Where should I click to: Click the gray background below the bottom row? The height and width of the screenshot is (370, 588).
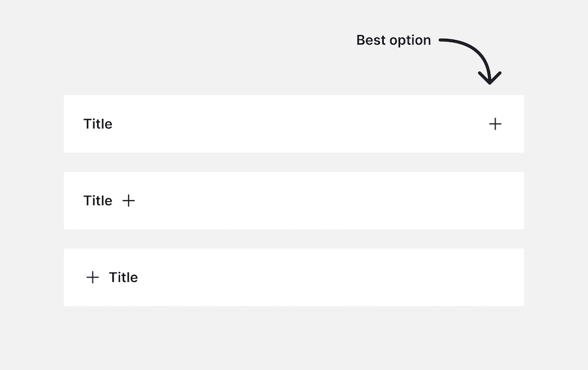pos(294,336)
